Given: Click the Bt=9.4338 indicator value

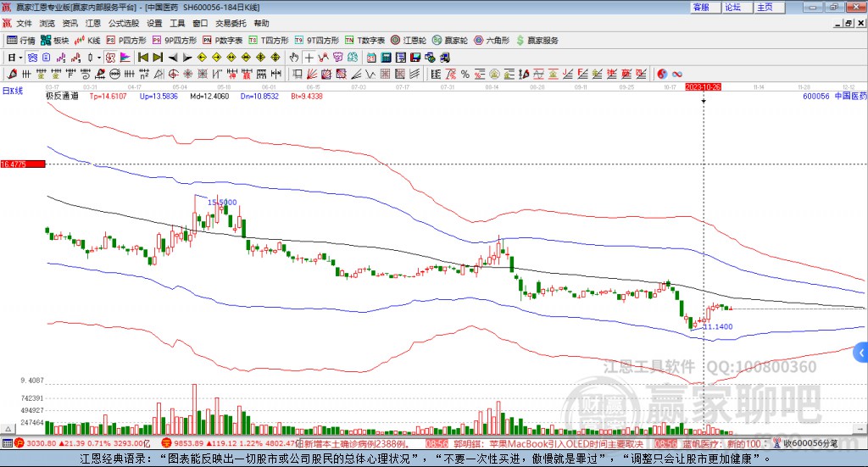Looking at the screenshot, I should click(x=307, y=97).
